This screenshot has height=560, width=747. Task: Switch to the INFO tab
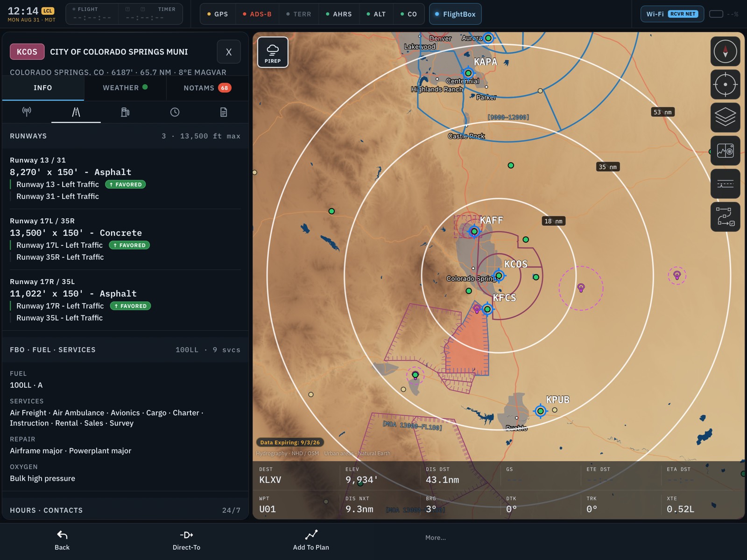click(x=43, y=88)
